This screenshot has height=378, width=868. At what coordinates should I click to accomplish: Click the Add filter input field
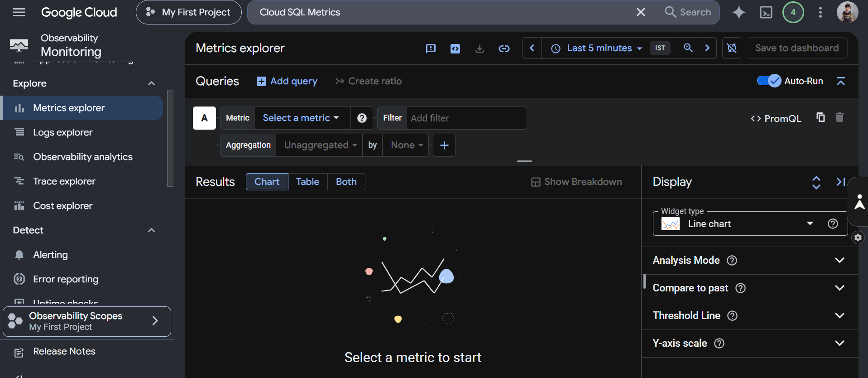[466, 118]
